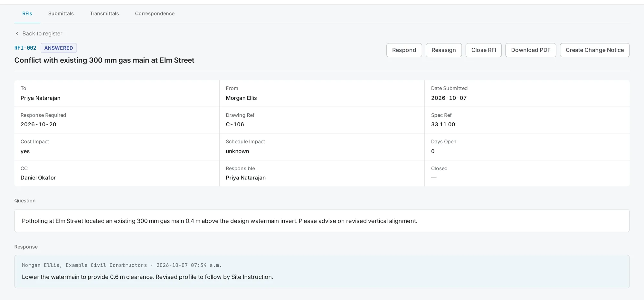Image resolution: width=644 pixels, height=300 pixels.
Task: Click Days Open value 0
Action: 433,151
